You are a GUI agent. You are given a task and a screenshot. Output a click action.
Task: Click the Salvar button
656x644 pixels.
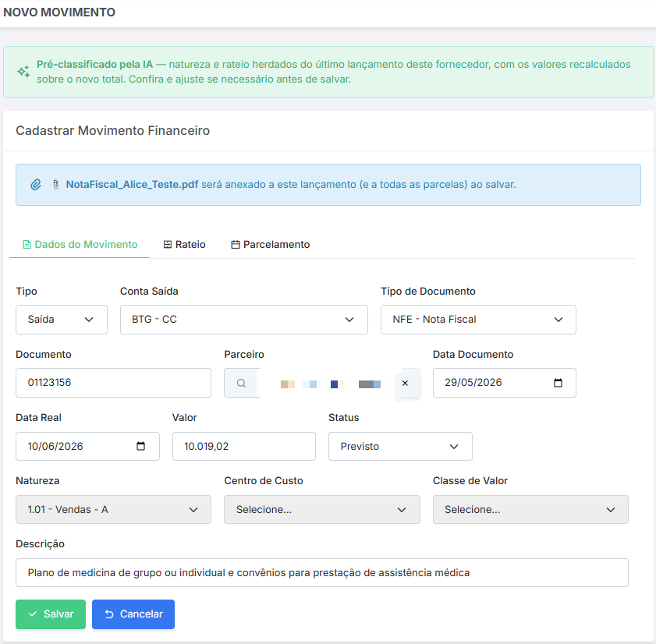51,614
